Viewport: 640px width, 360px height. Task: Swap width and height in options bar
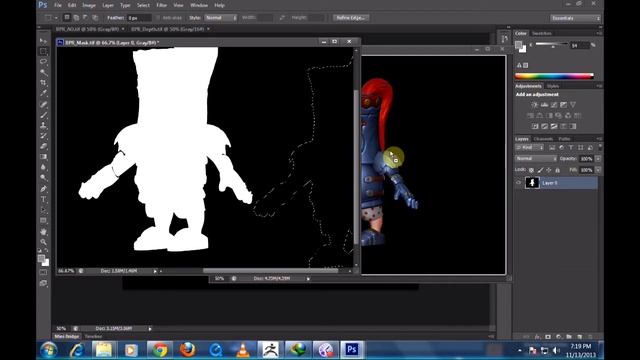click(x=282, y=18)
